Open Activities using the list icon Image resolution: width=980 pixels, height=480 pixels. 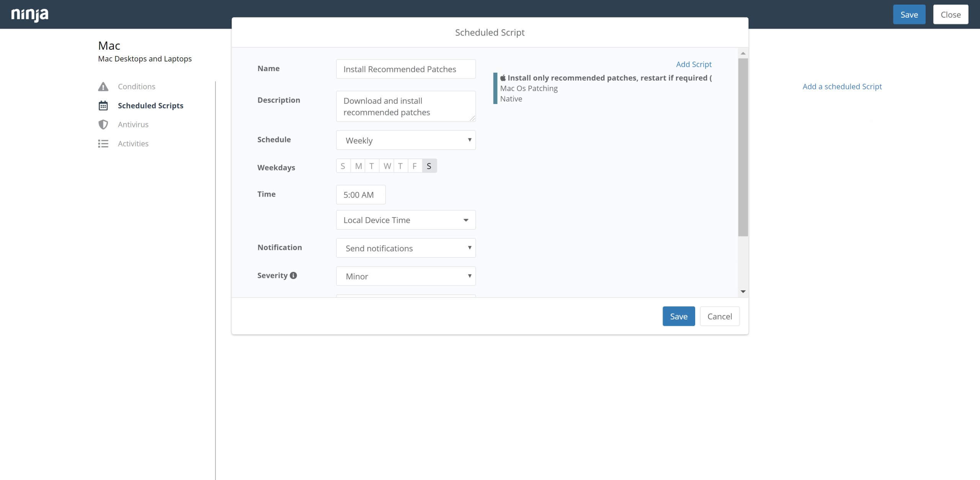(x=103, y=143)
